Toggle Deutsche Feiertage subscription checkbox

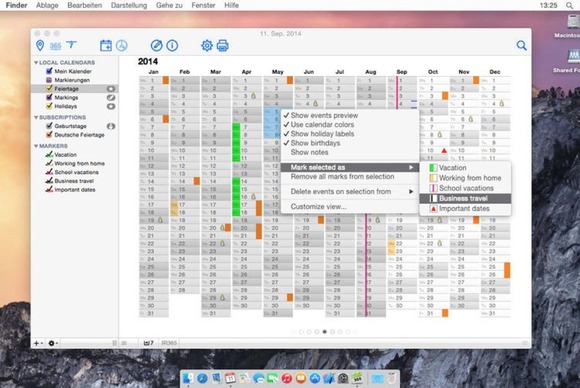click(49, 135)
